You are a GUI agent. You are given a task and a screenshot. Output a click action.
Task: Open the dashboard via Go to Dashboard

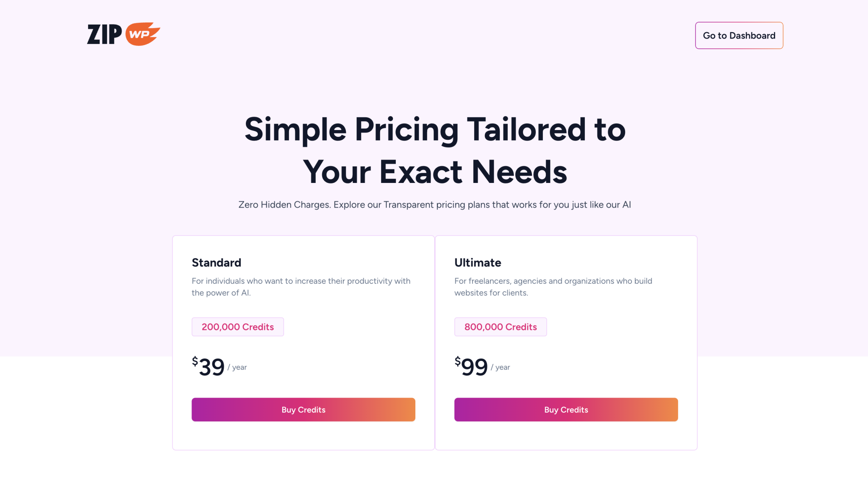click(739, 36)
